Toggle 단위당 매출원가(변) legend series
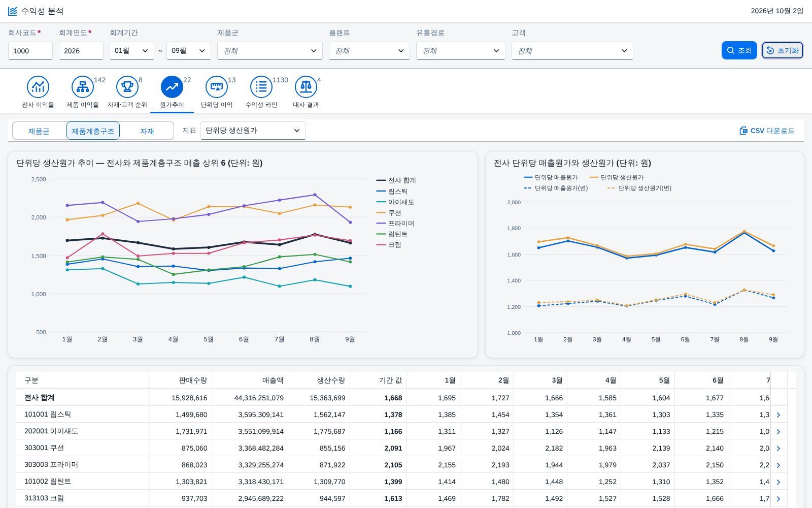 tap(556, 188)
